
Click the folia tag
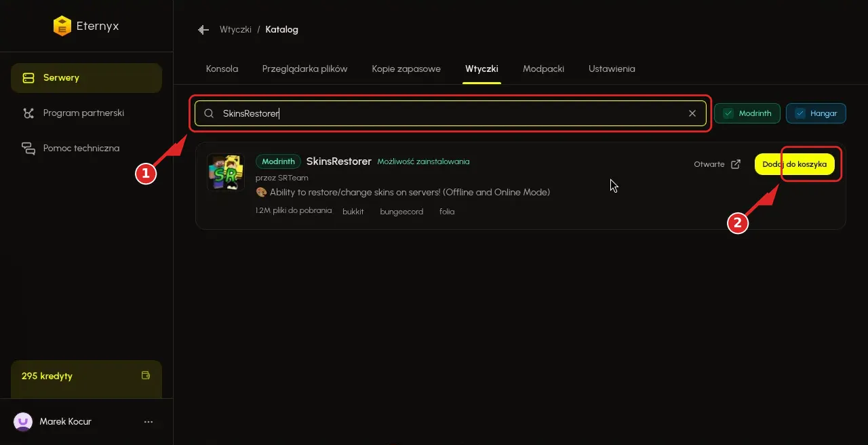tap(447, 212)
